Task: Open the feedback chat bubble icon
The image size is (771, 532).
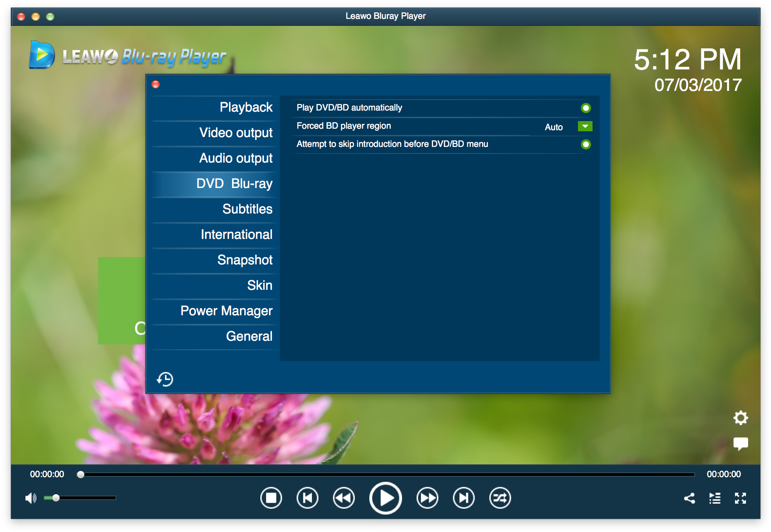Action: 741,443
